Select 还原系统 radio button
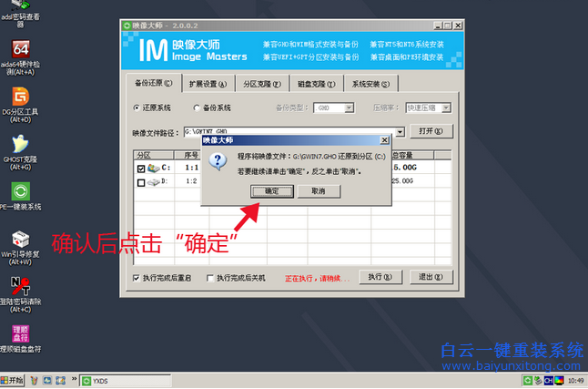Image resolution: width=588 pixels, height=389 pixels. [x=137, y=107]
